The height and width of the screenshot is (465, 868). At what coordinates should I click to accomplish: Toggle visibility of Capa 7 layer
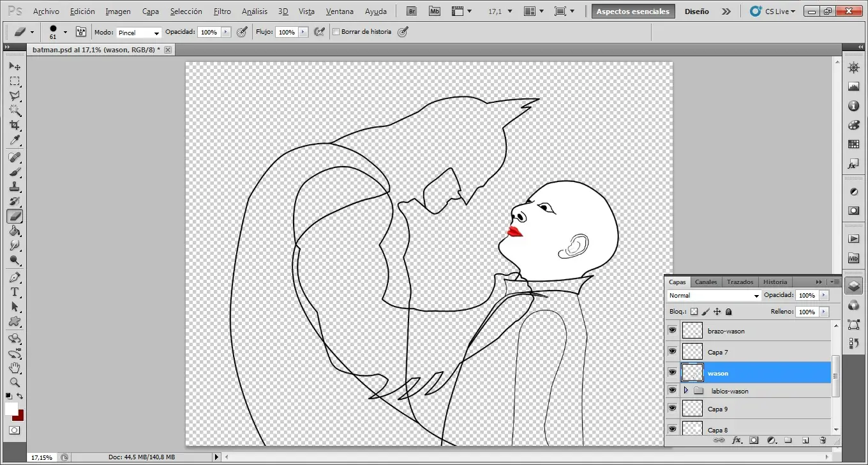point(672,351)
